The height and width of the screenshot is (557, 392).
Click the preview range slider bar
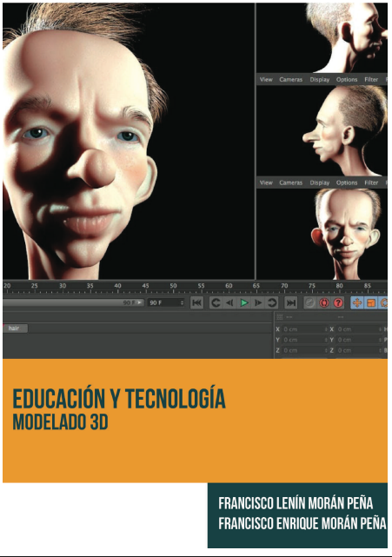pos(73,302)
